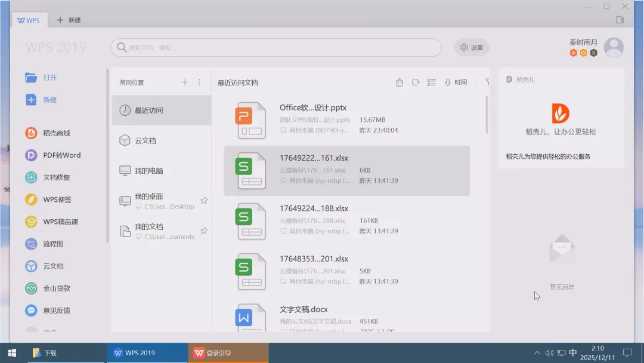The width and height of the screenshot is (644, 363).
Task: Unpin 我的桌面 location
Action: 204,201
